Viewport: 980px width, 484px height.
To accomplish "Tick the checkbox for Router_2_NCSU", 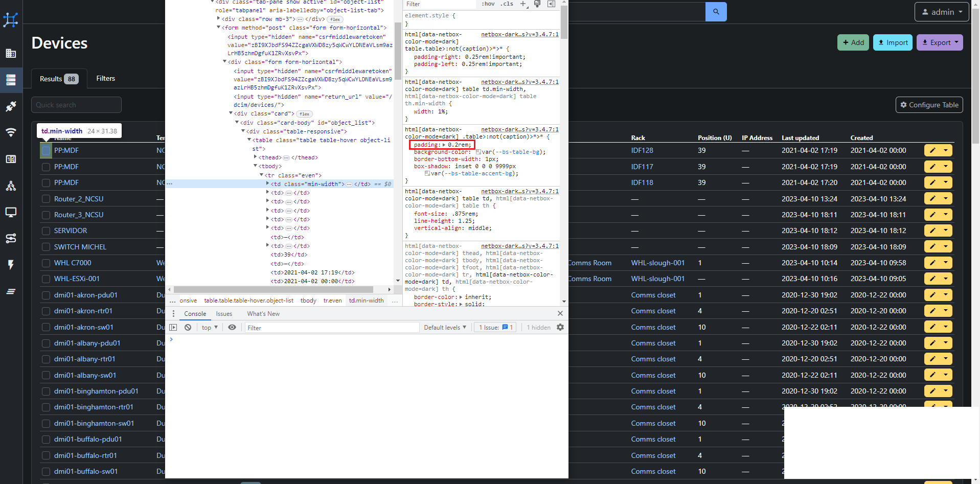I will (x=45, y=199).
